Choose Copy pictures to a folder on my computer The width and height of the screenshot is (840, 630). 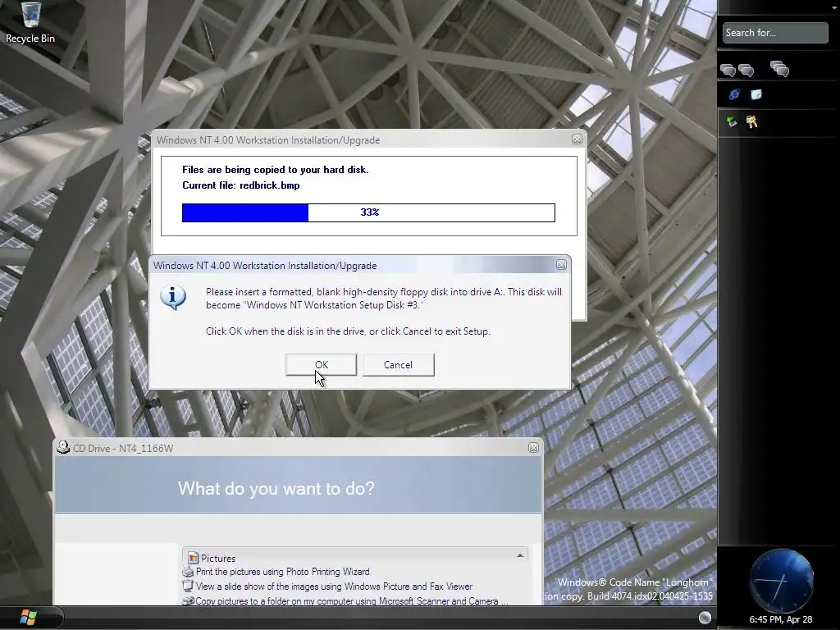click(351, 601)
